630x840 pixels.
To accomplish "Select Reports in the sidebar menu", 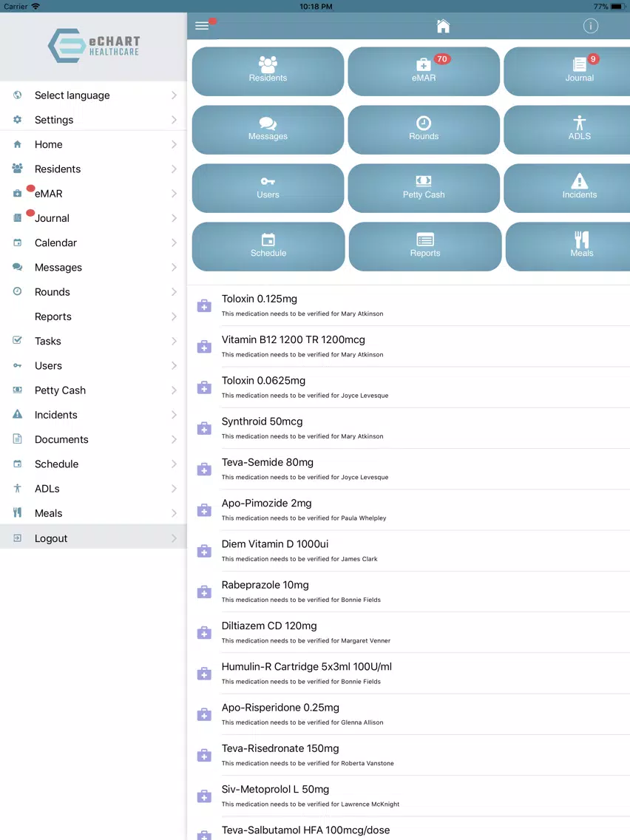I will pyautogui.click(x=93, y=316).
